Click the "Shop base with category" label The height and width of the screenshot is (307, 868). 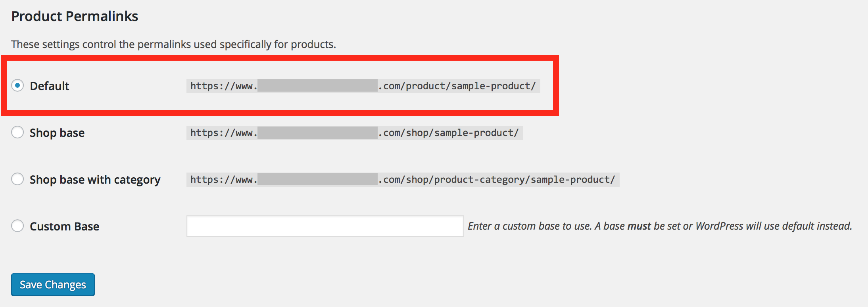click(95, 180)
